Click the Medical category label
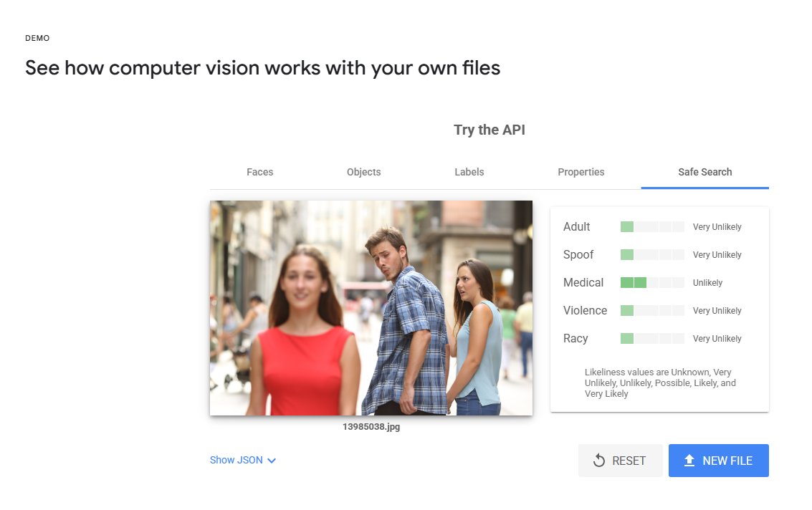Image resolution: width=812 pixels, height=510 pixels. click(x=583, y=283)
